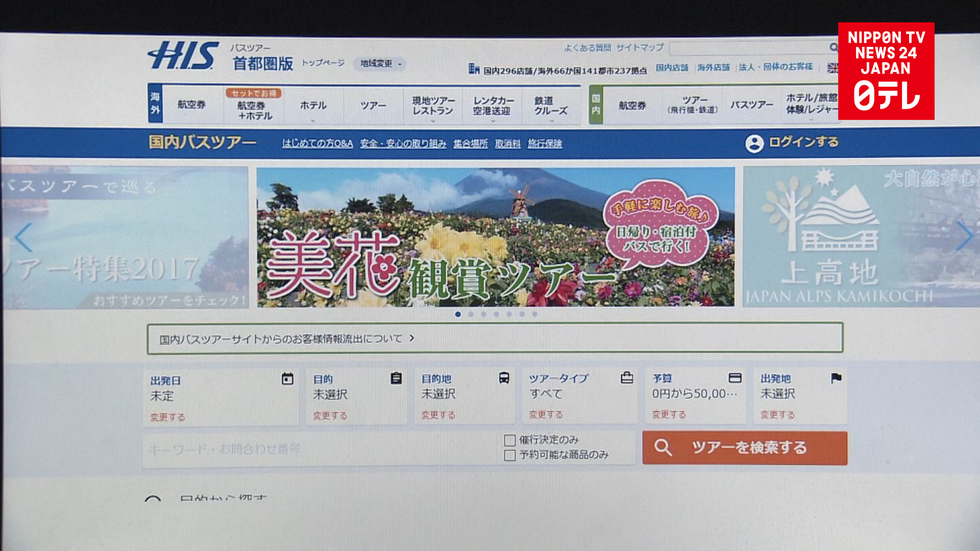Open the 地域変更 region dropdown
This screenshot has width=980, height=551.
pos(379,64)
